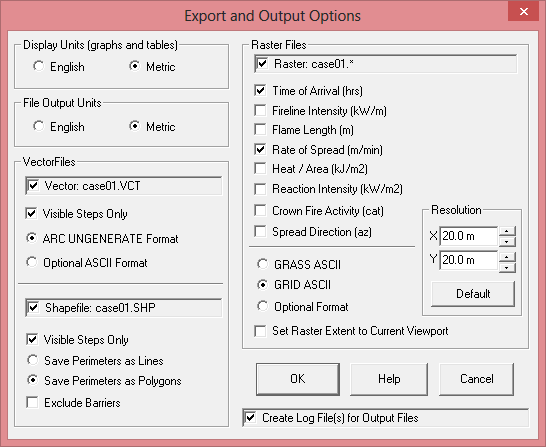The width and height of the screenshot is (546, 447).
Task: Toggle Visible Steps Only under Shapefile
Action: click(x=32, y=339)
